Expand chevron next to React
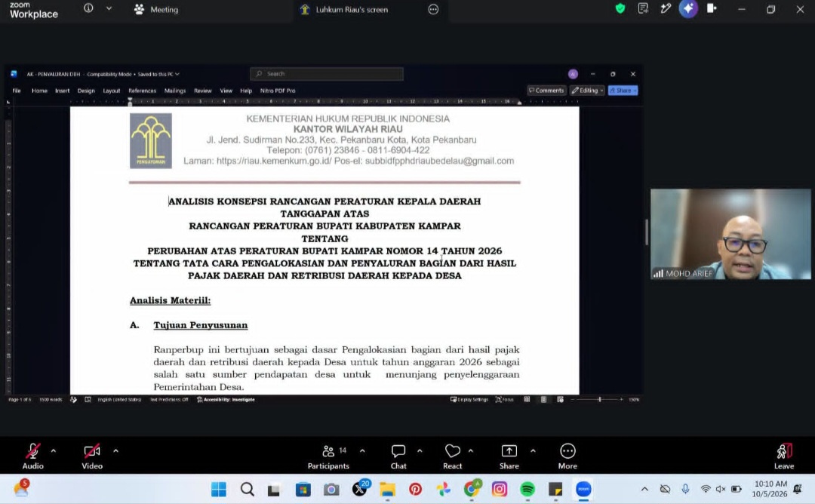This screenshot has width=815, height=504. (470, 451)
